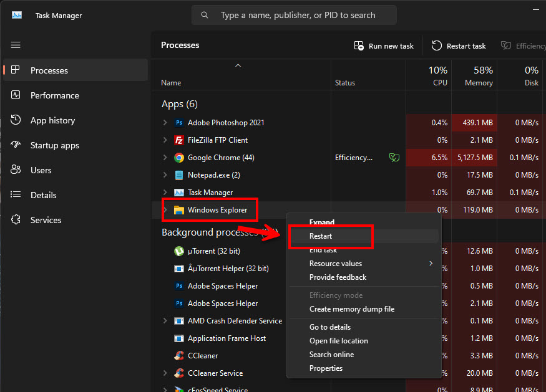
Task: Open the App history page
Action: click(76, 120)
